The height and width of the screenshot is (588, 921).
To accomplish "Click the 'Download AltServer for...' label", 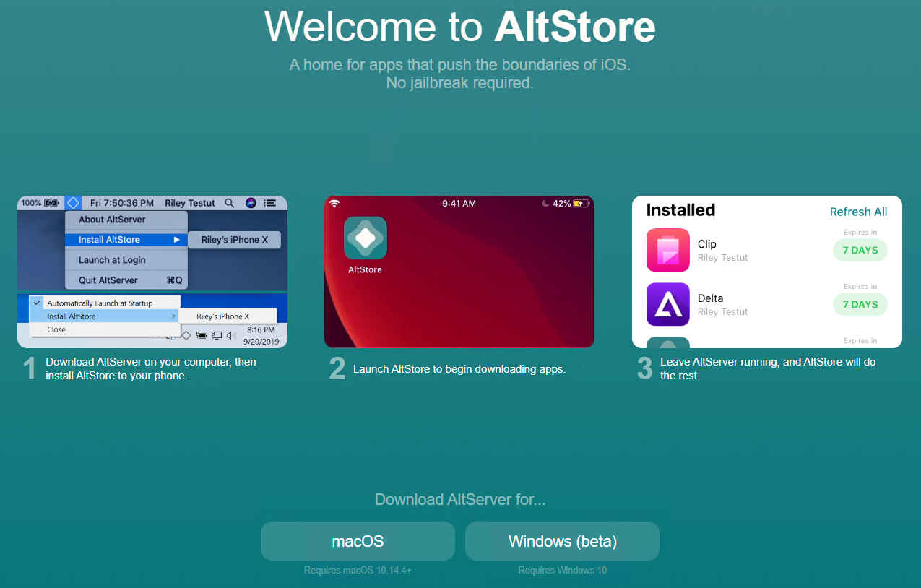I will (460, 499).
